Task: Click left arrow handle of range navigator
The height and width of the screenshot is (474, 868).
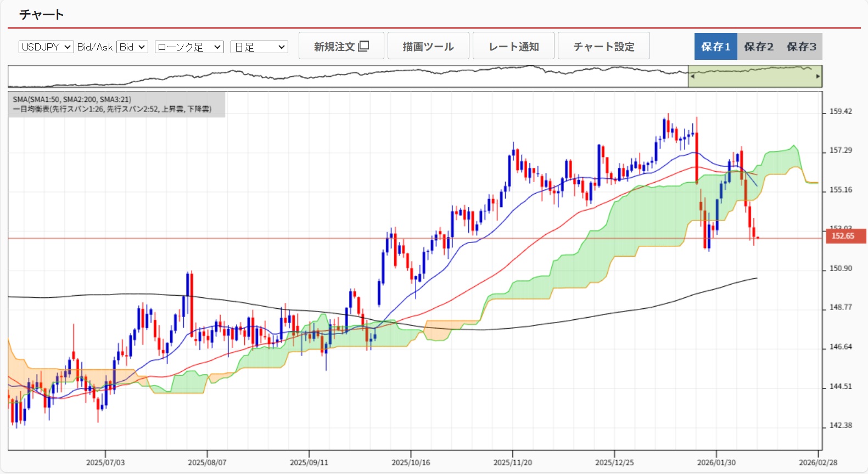Action: click(x=692, y=76)
